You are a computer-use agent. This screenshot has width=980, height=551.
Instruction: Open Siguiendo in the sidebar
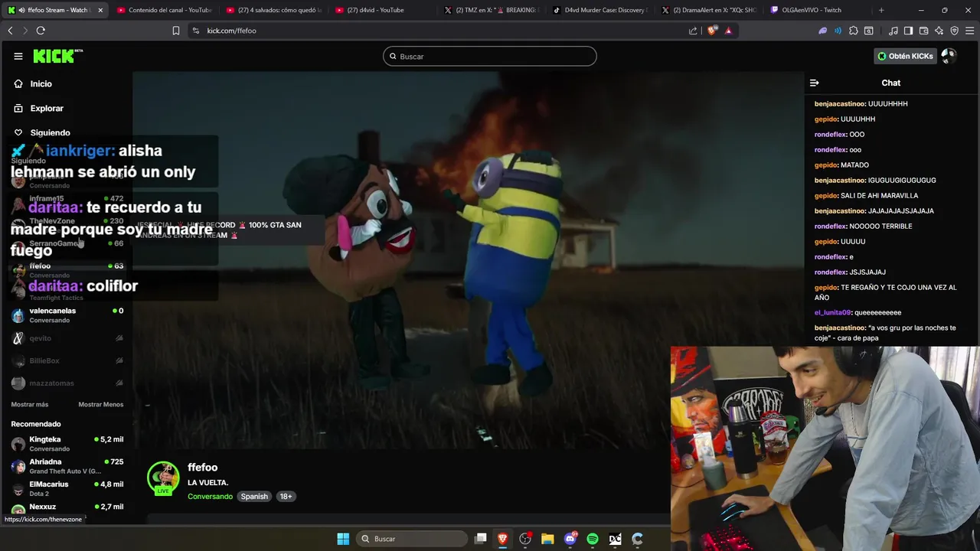[49, 132]
